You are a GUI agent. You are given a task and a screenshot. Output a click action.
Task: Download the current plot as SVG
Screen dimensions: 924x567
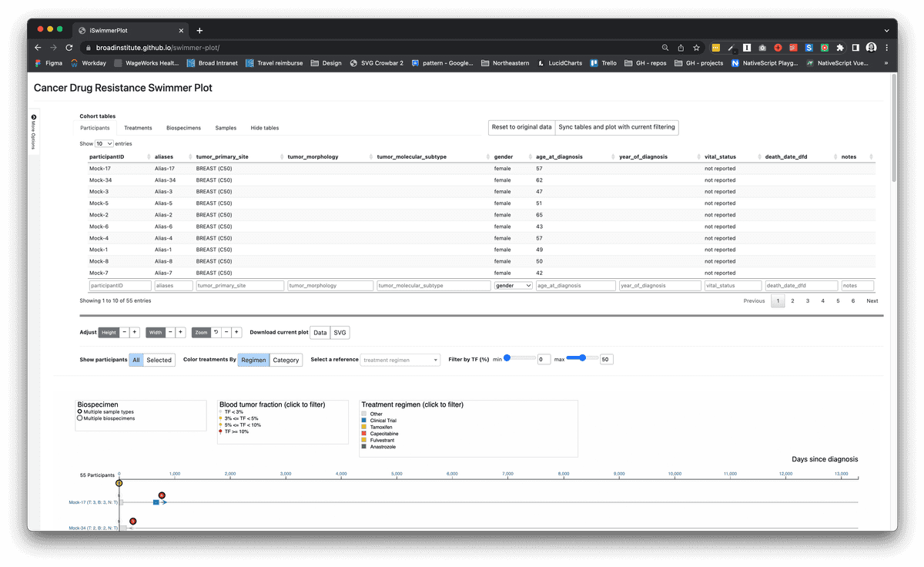pyautogui.click(x=340, y=333)
